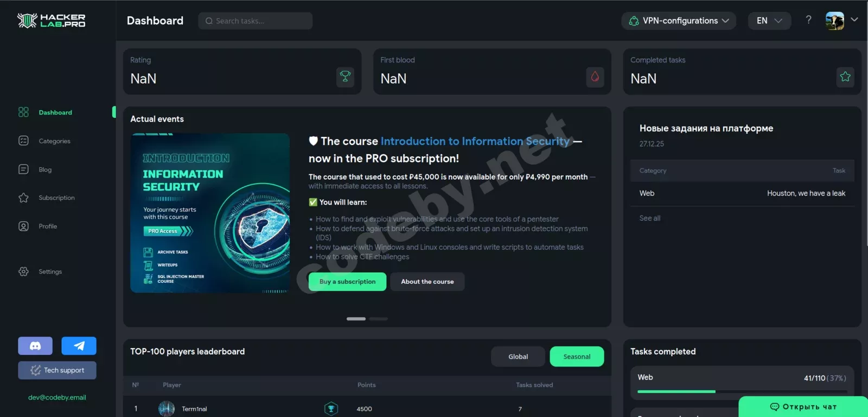Click the First blood droplet icon
This screenshot has width=868, height=417.
coord(595,77)
